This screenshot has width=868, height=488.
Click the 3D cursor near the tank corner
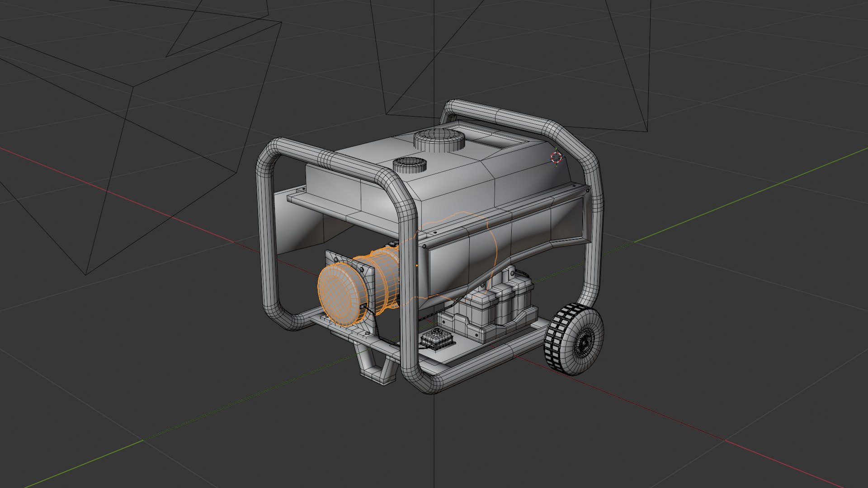(557, 157)
